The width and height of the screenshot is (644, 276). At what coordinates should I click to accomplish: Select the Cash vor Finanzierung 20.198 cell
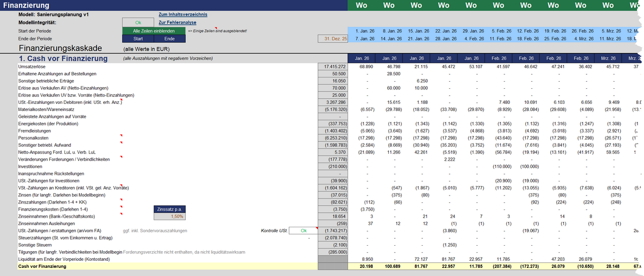361,267
